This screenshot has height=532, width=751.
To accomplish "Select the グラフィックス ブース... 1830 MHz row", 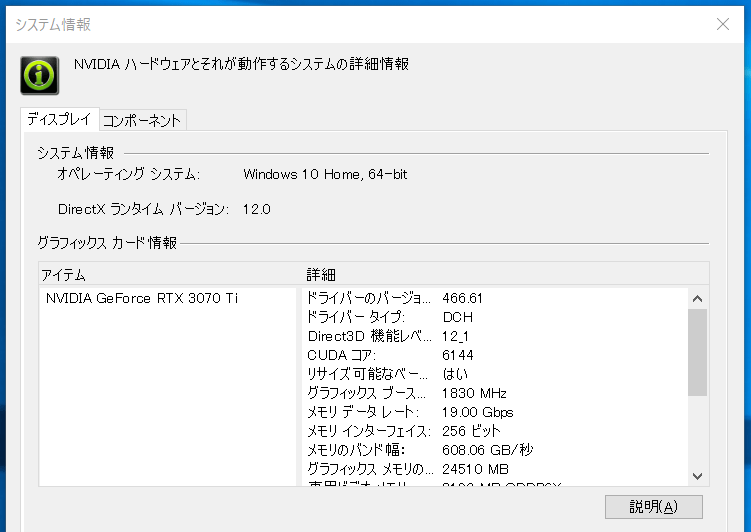I will [496, 393].
